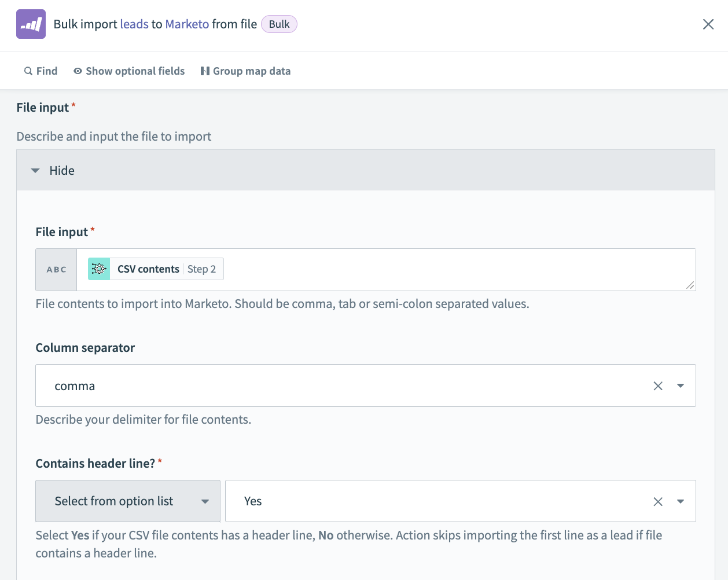Click inside the File input text field
728x580 pixels.
click(x=451, y=270)
